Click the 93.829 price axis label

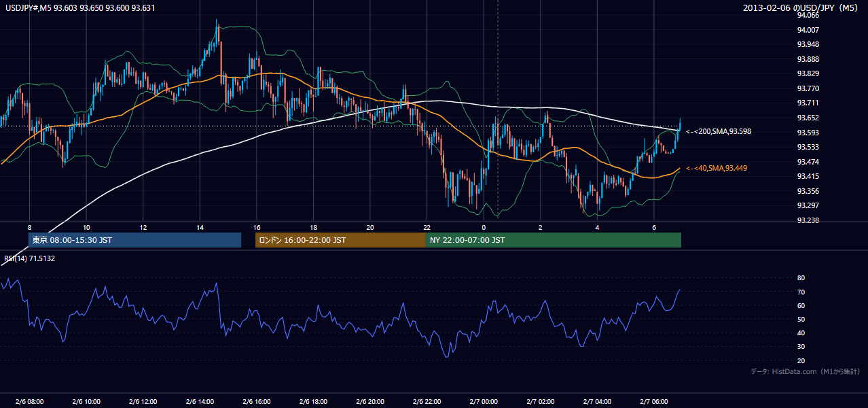click(x=808, y=73)
